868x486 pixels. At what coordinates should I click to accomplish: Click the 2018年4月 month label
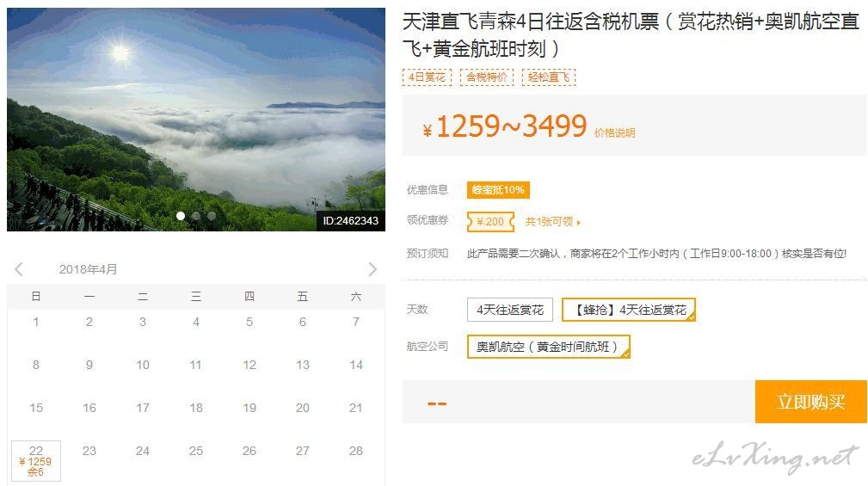[x=88, y=269]
